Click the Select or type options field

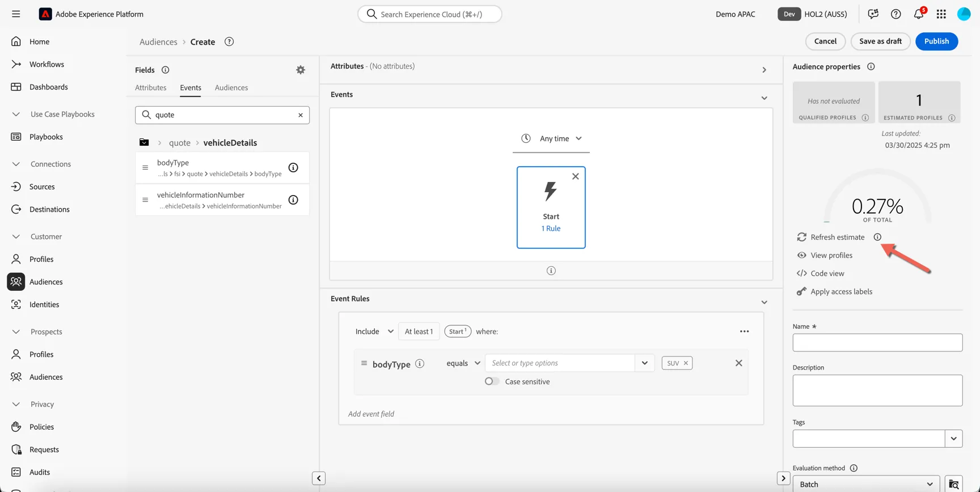click(x=560, y=363)
